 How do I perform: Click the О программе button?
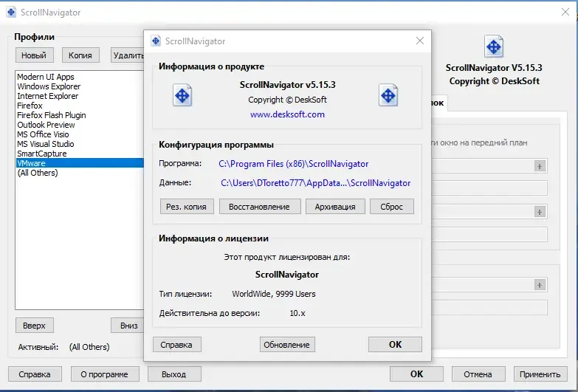coord(105,374)
